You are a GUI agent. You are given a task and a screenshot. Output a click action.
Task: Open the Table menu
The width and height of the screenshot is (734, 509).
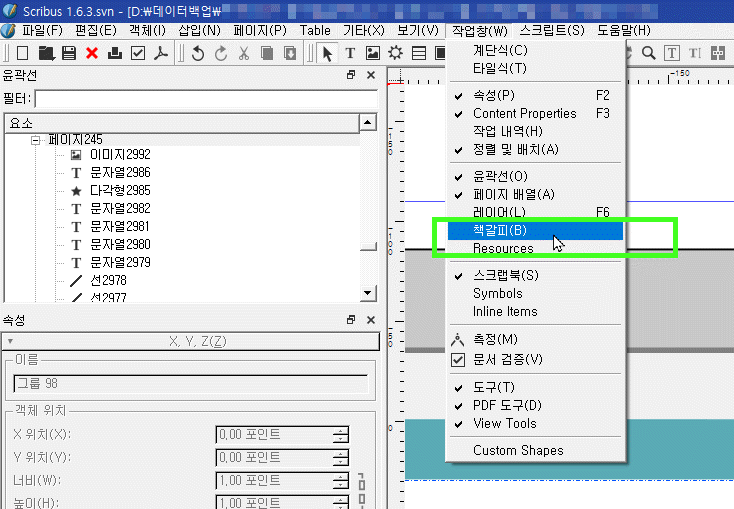[315, 30]
